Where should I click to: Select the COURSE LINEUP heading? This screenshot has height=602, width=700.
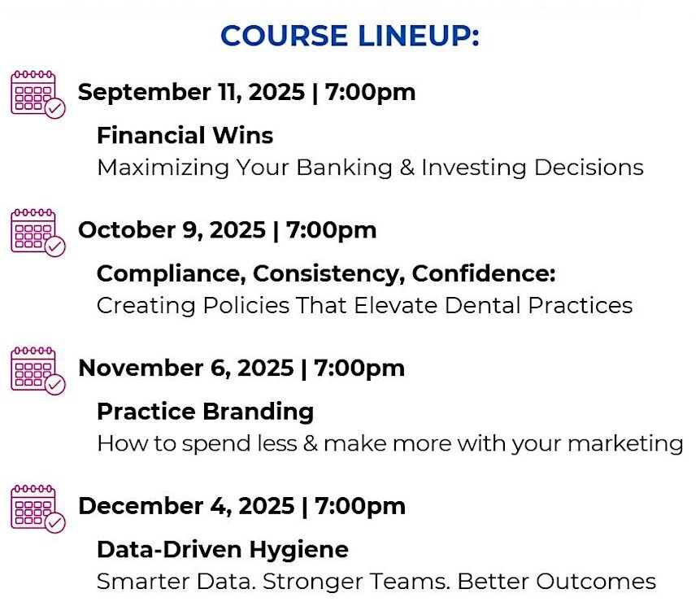coord(350,36)
